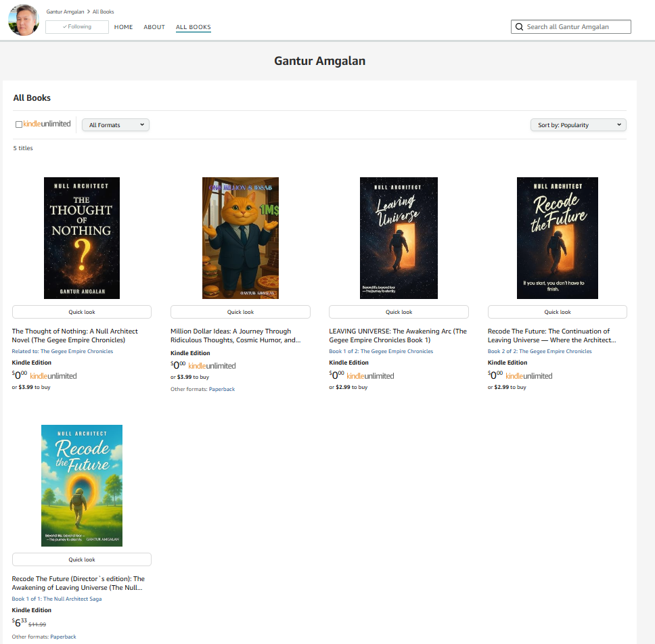Quick look at Million Dollar Ideas

240,312
